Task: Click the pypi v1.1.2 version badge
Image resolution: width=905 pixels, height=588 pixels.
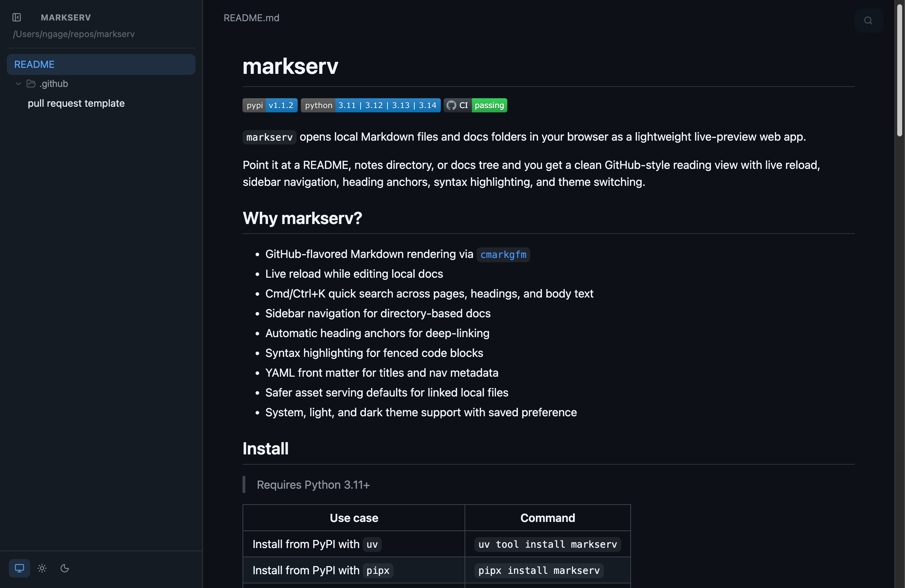Action: (x=270, y=105)
